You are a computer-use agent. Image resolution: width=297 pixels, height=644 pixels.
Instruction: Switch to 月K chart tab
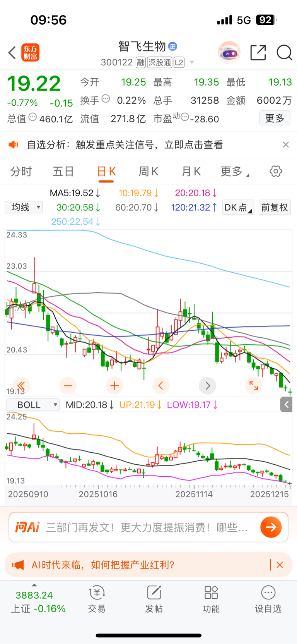191,171
